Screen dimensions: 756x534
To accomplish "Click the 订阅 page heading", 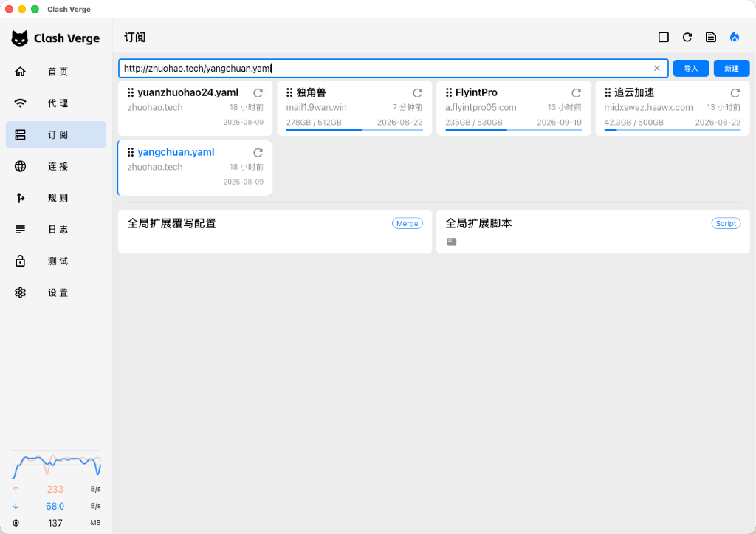I will [x=134, y=38].
